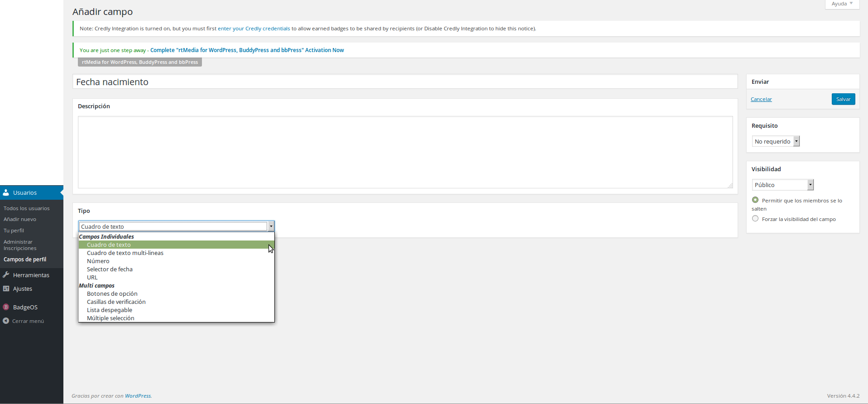Open the Requisito 'No requerido' dropdown
The width and height of the screenshot is (868, 404).
[x=776, y=141]
